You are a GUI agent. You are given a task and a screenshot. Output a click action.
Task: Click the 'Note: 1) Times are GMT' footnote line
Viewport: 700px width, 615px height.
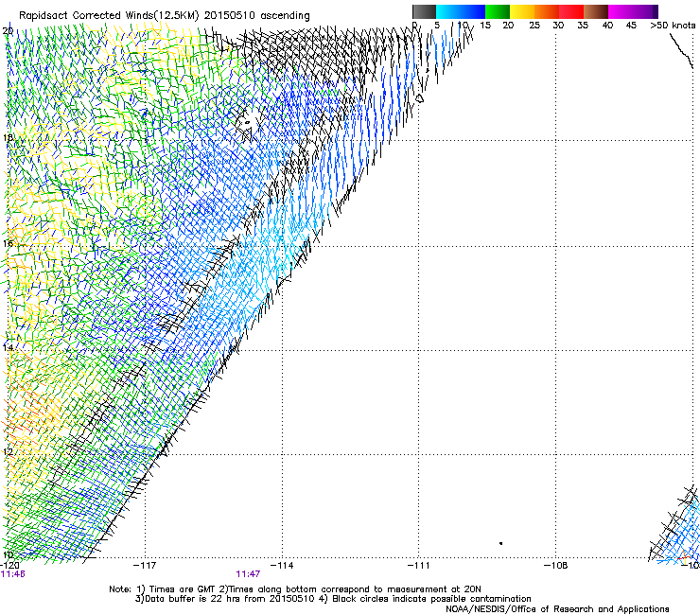[x=295, y=589]
